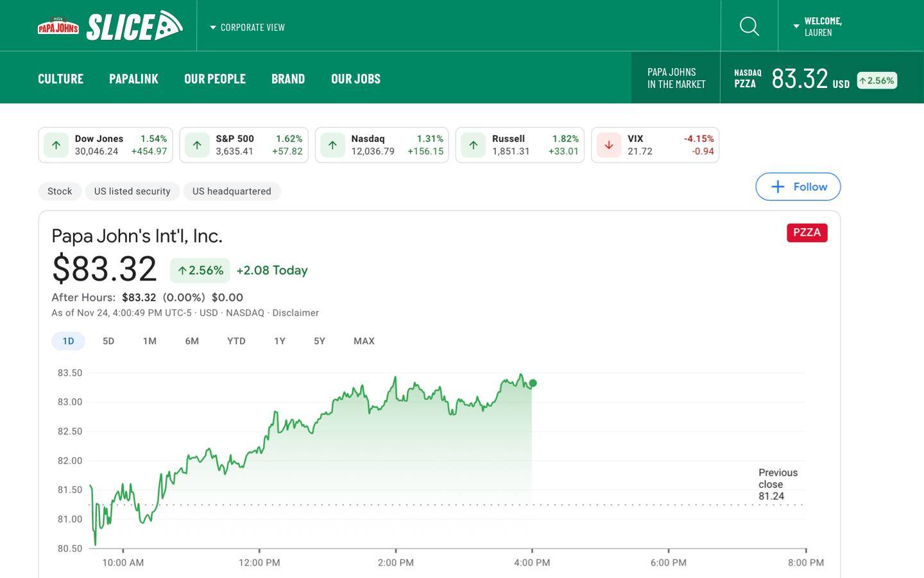Click the VIX down arrow icon
The height and width of the screenshot is (578, 924).
[608, 145]
